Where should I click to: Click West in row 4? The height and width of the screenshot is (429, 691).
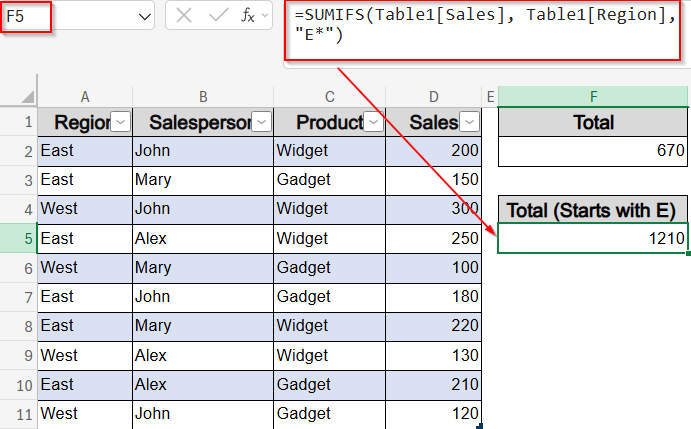(85, 209)
